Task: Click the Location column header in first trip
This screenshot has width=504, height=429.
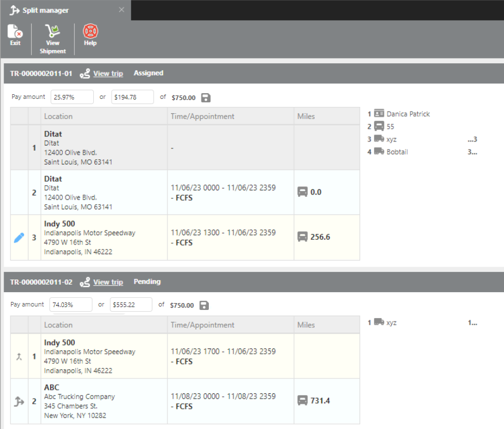Action: [59, 116]
